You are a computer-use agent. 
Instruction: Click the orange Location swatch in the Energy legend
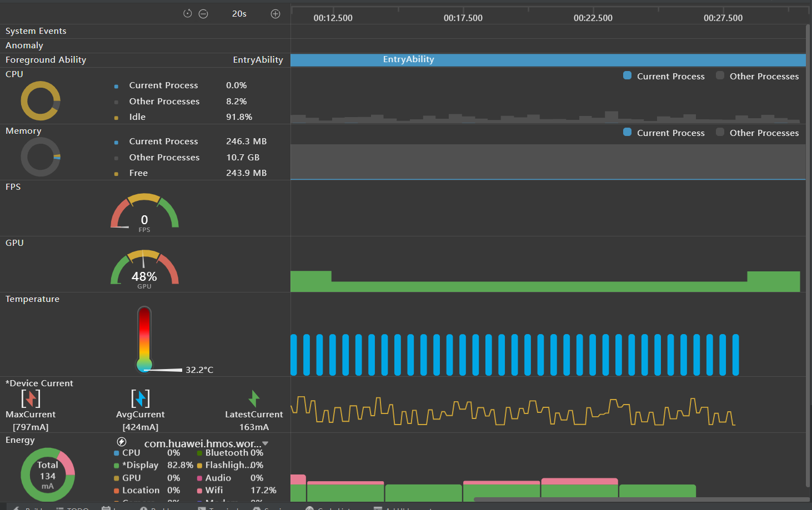coord(117,491)
